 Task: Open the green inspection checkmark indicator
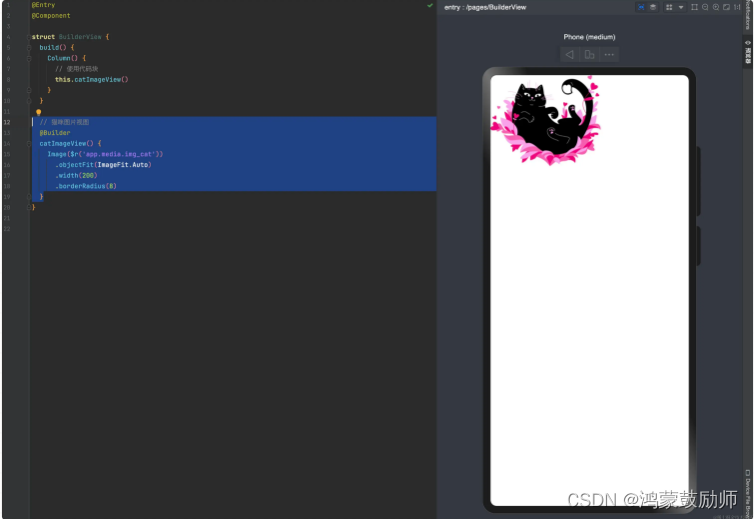(x=430, y=5)
